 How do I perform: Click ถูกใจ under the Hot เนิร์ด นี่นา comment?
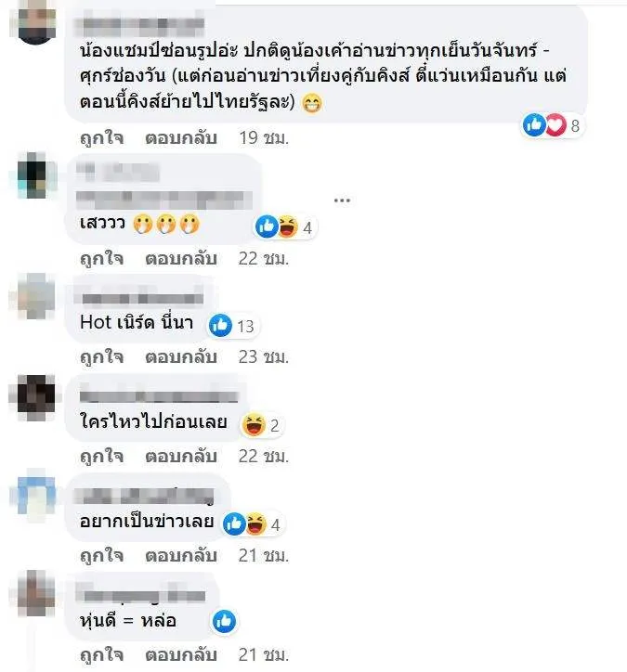click(x=102, y=357)
